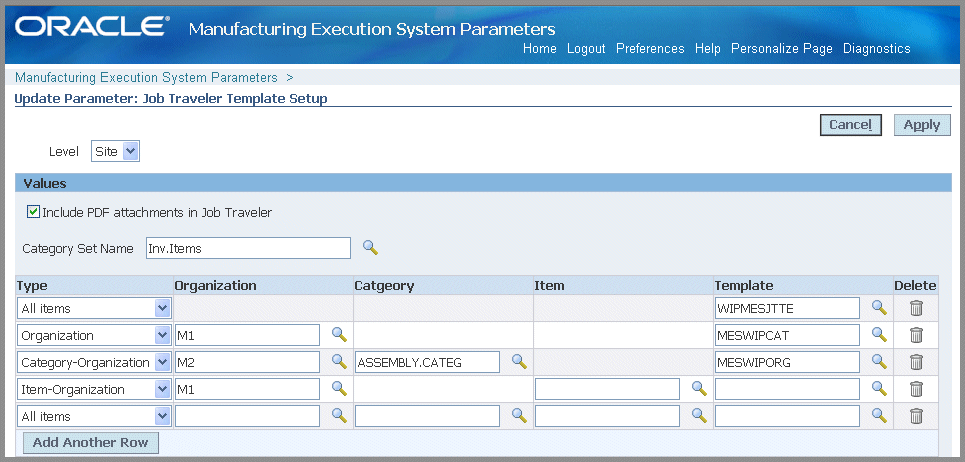Click Category Set Name field Inv.Items
Image resolution: width=965 pixels, height=462 pixels.
249,249
